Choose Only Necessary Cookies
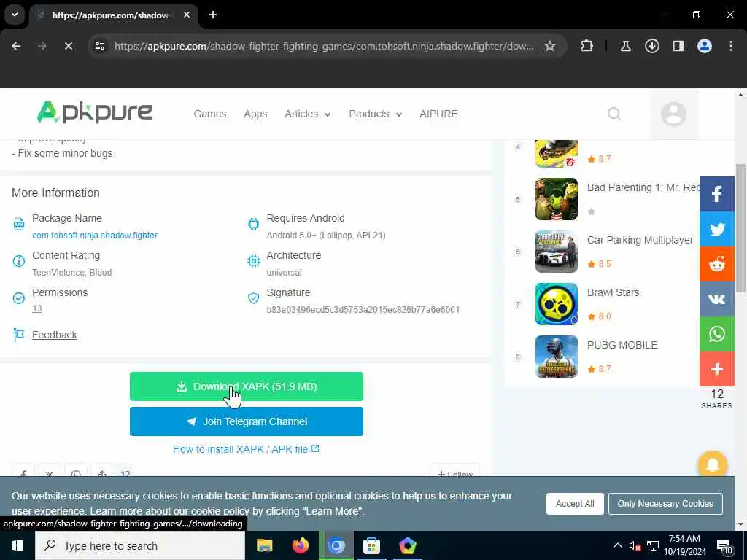 click(x=665, y=503)
